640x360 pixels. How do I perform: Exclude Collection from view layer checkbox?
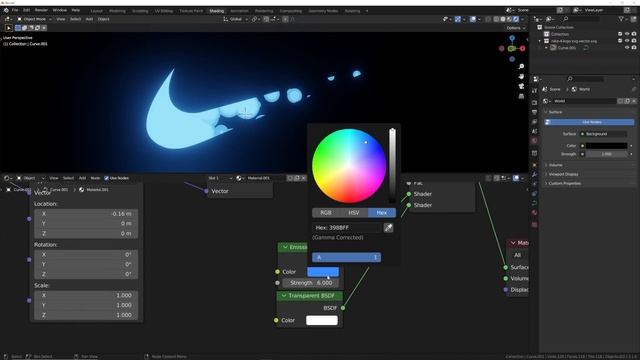pos(620,34)
